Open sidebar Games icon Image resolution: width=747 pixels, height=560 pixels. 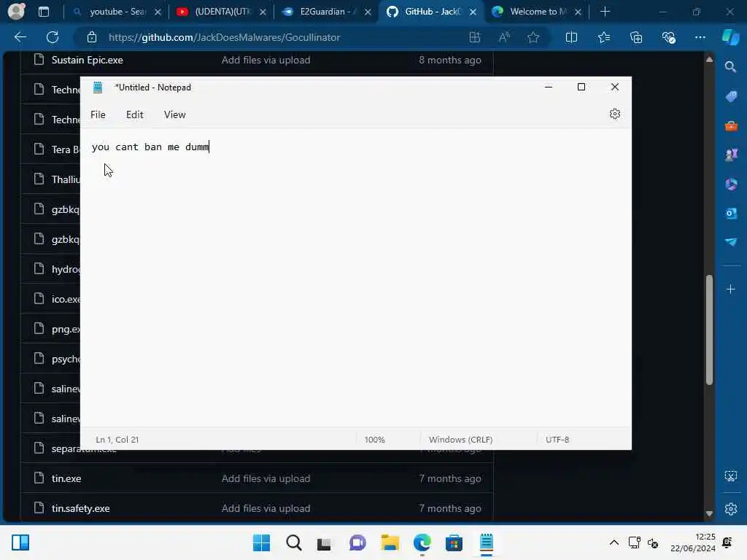[x=731, y=155]
